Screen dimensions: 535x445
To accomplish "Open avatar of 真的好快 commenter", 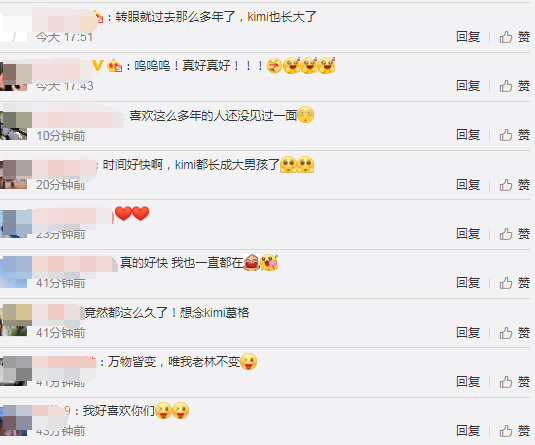I will tap(14, 273).
